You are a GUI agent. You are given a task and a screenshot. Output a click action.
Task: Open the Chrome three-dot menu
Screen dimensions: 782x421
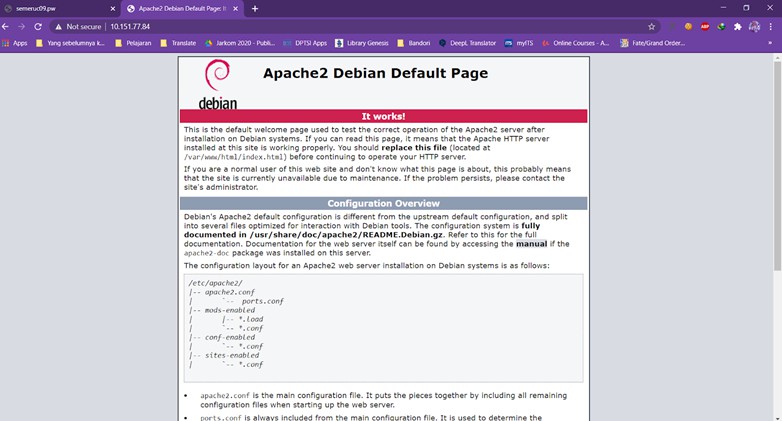pos(771,27)
